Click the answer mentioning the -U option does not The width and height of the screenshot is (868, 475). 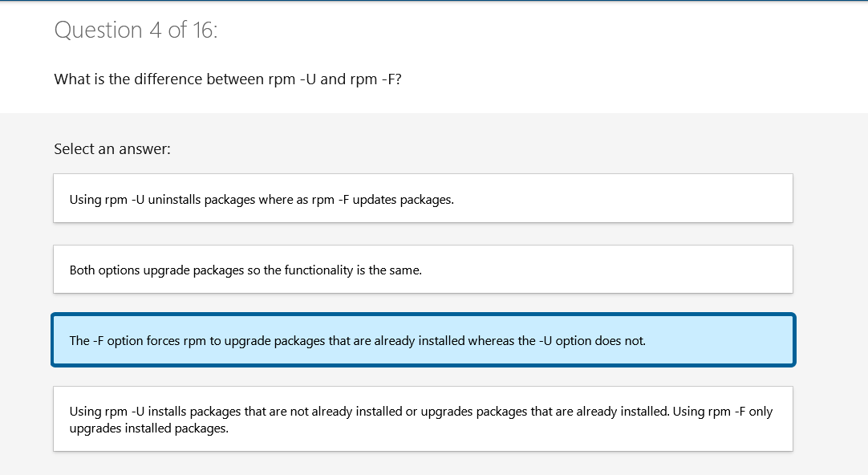point(423,339)
